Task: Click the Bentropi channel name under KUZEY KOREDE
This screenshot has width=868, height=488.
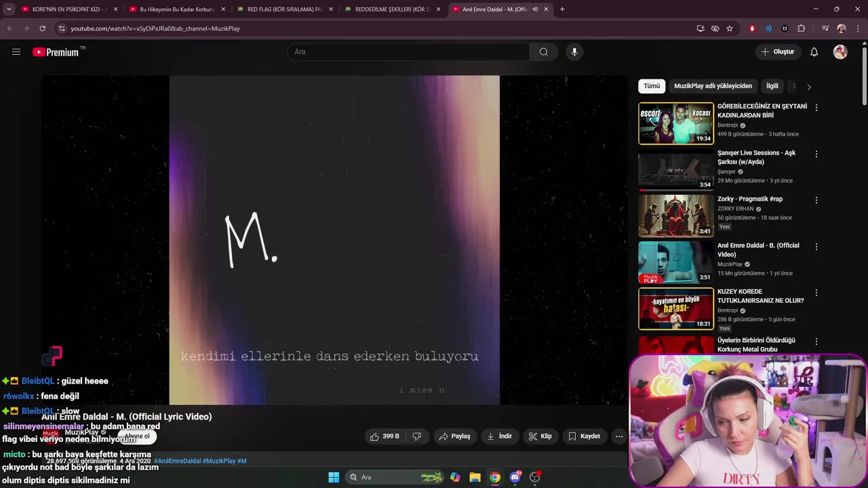Action: pos(728,310)
